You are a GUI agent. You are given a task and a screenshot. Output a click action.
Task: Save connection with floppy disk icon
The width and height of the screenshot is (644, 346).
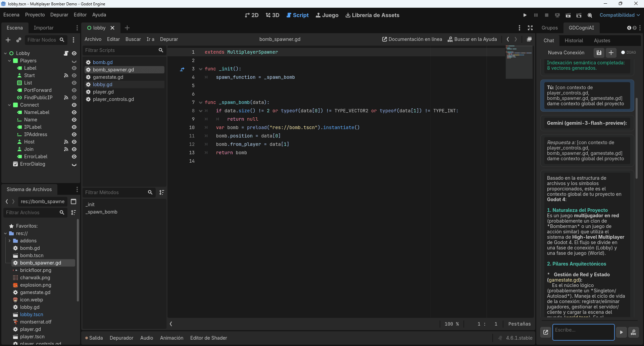[x=599, y=53]
